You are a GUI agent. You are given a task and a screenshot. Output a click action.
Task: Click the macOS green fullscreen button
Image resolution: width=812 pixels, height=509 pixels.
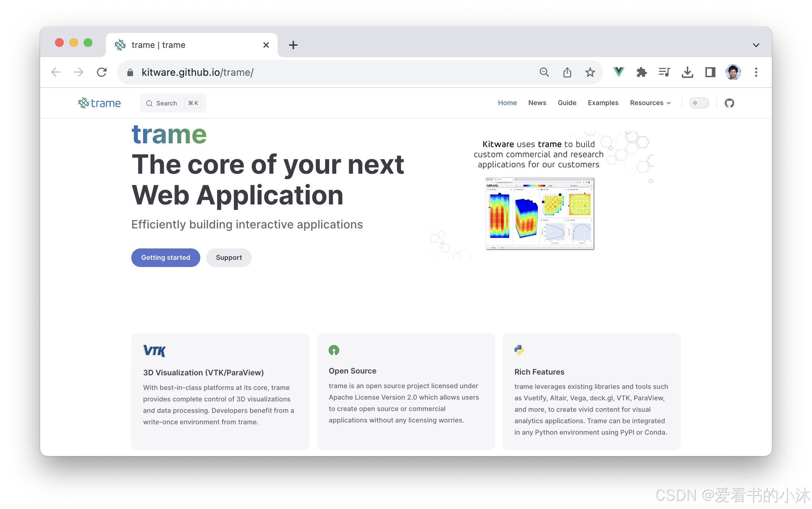(x=88, y=43)
